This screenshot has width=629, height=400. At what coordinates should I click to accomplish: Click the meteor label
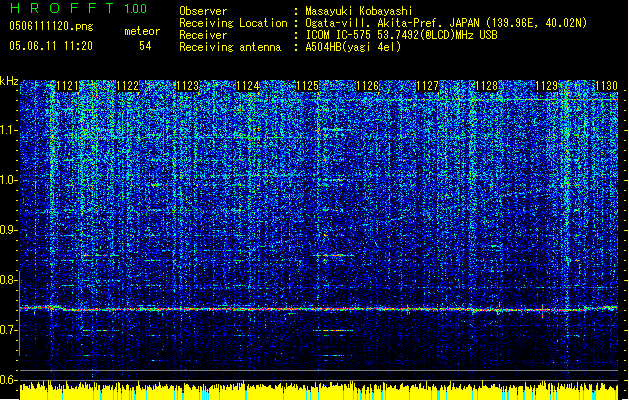click(142, 31)
